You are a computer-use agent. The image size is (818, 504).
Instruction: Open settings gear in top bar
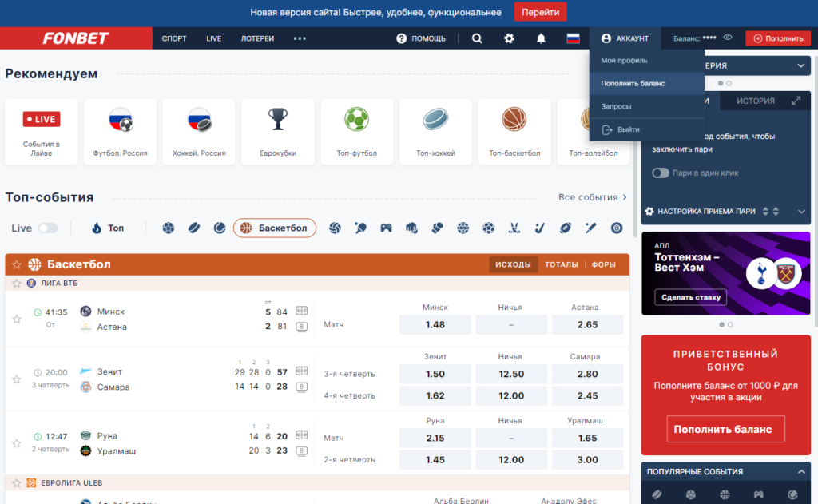pyautogui.click(x=509, y=38)
